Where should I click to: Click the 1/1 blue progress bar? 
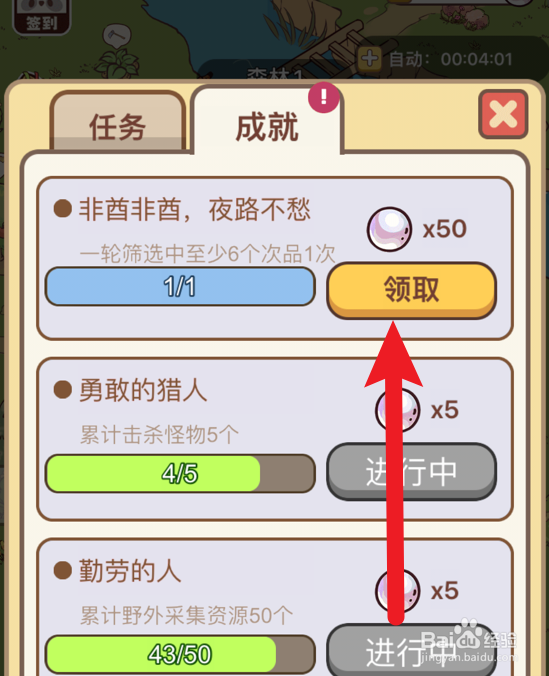[x=180, y=286]
